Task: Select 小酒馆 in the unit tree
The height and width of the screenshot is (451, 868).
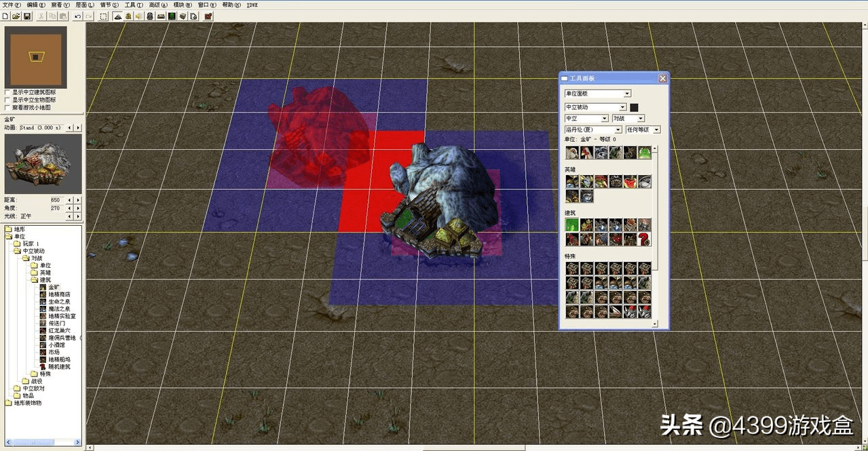Action: click(x=56, y=345)
